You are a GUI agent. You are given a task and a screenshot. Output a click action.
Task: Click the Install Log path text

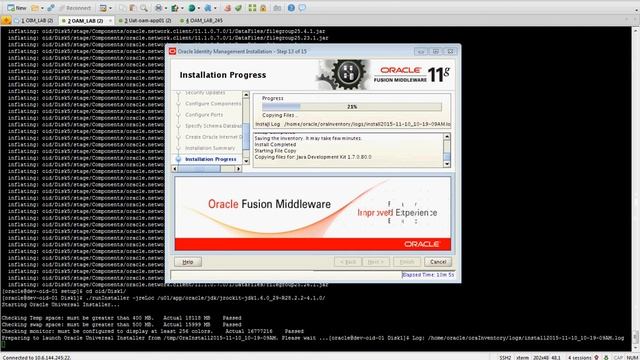point(353,124)
